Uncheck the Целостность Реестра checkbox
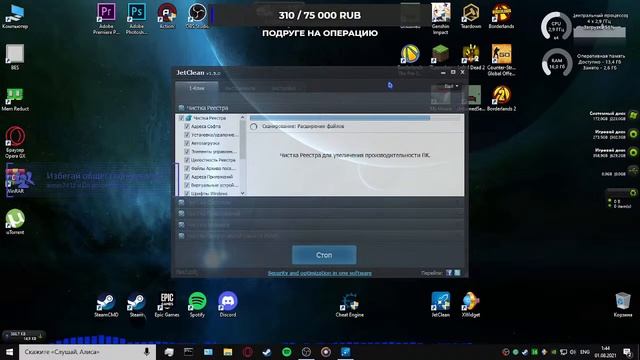Image resolution: width=640 pixels, height=360 pixels. (187, 160)
